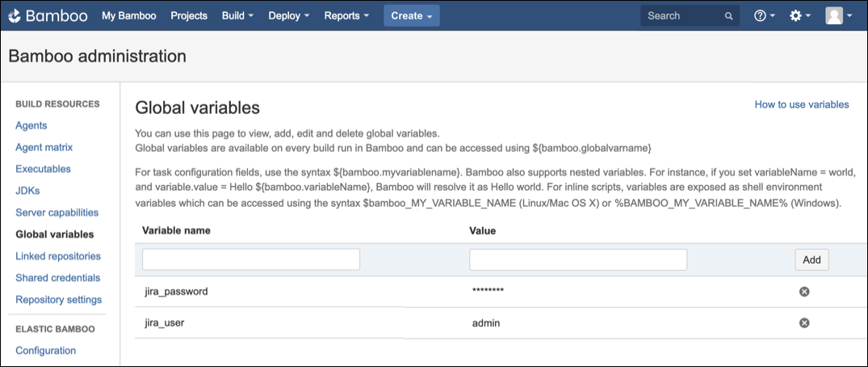This screenshot has height=367, width=868.
Task: Navigate to Shared credentials
Action: [x=58, y=277]
